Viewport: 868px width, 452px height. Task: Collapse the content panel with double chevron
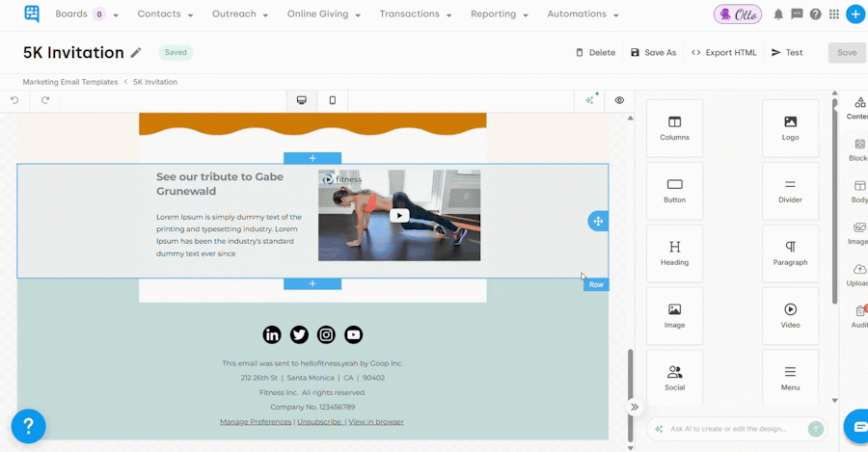tap(635, 408)
